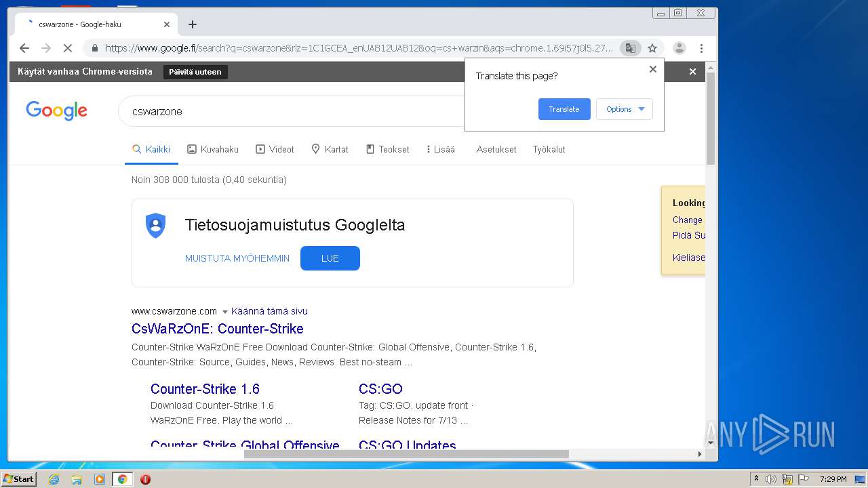This screenshot has width=868, height=488.
Task: Open a new tab with the plus button
Action: [193, 24]
